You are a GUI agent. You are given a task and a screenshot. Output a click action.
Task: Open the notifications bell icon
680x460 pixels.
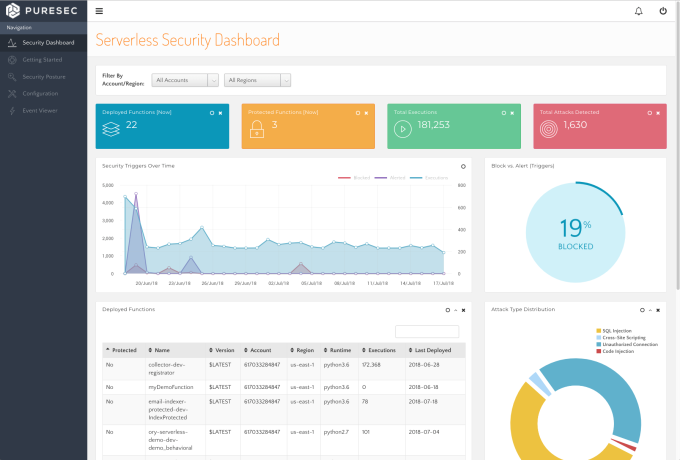point(638,11)
